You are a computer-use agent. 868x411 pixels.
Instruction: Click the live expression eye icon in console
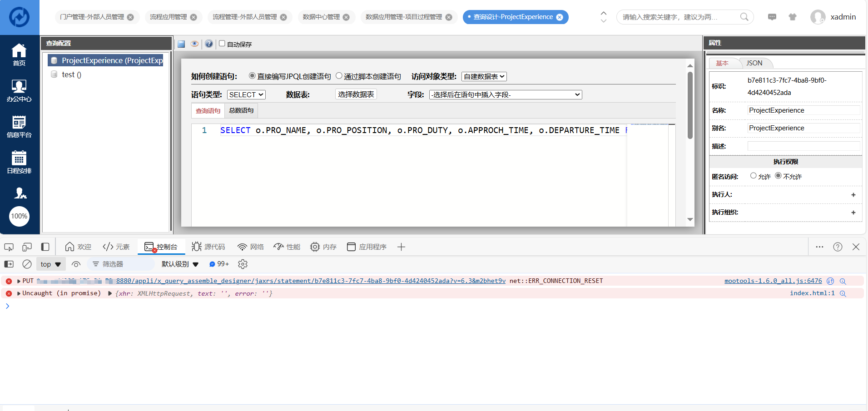coord(76,264)
